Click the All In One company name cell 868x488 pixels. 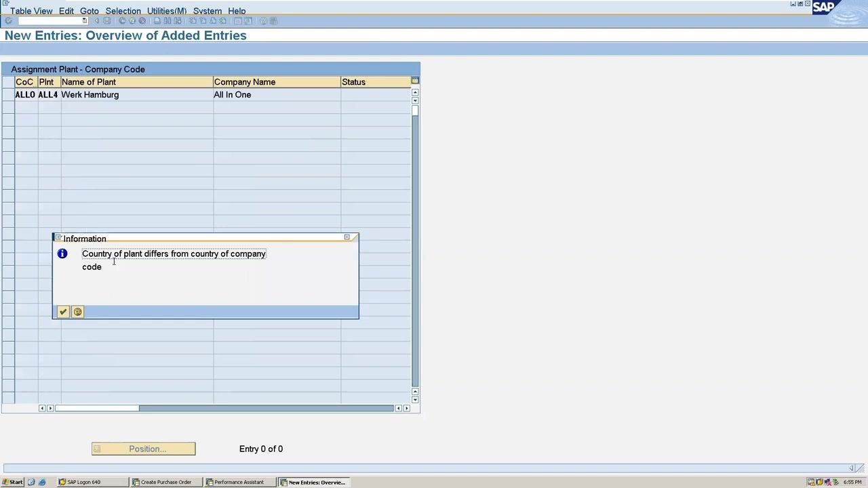(x=277, y=95)
